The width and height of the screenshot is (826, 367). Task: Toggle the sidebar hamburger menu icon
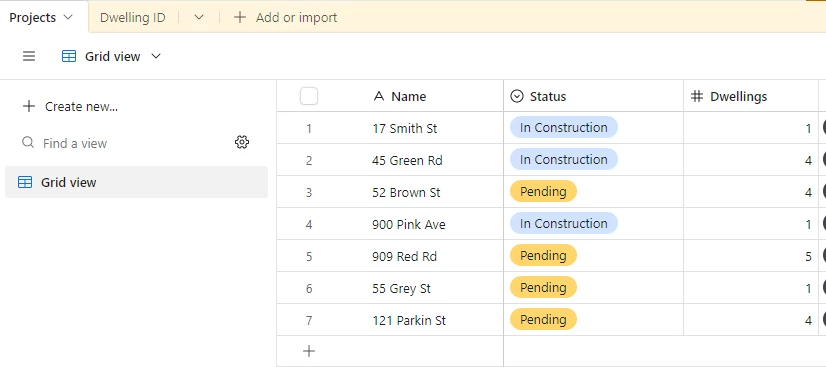29,56
